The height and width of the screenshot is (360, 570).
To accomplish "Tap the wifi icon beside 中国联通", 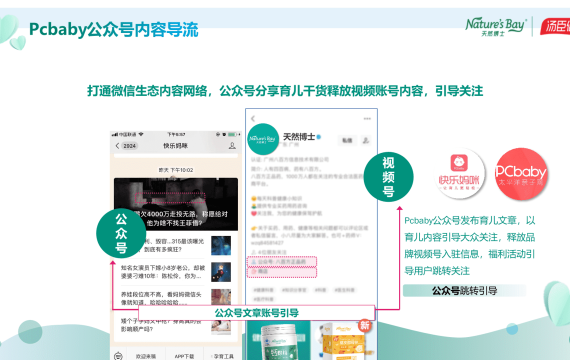I will (x=141, y=135).
